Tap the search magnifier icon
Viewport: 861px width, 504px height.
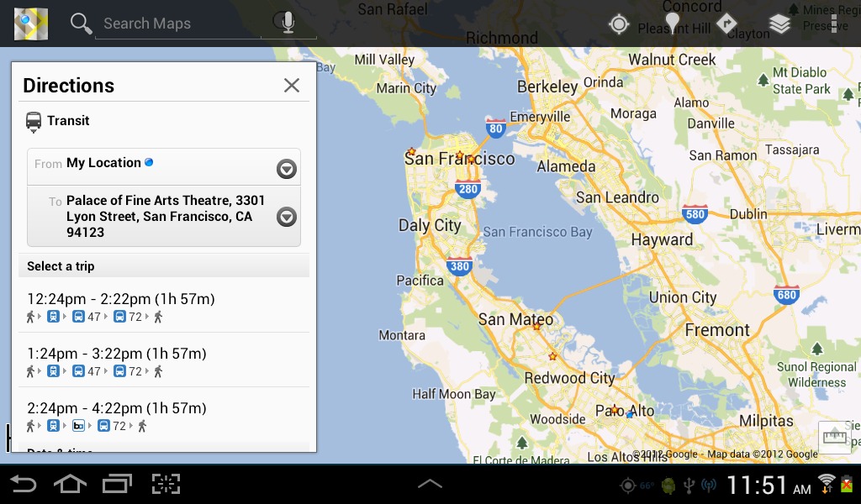[81, 24]
